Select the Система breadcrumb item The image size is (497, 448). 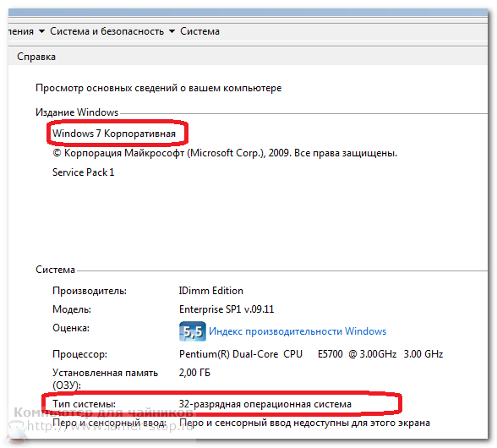199,31
